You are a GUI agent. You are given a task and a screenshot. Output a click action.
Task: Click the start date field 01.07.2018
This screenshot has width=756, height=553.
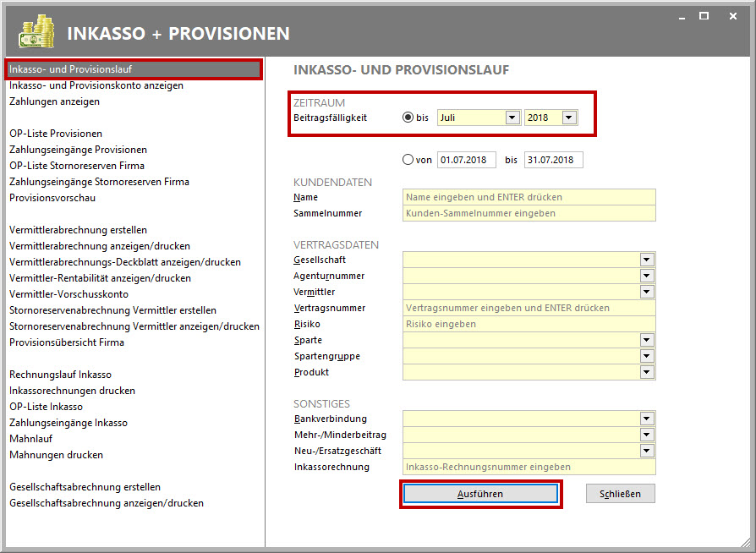[467, 160]
